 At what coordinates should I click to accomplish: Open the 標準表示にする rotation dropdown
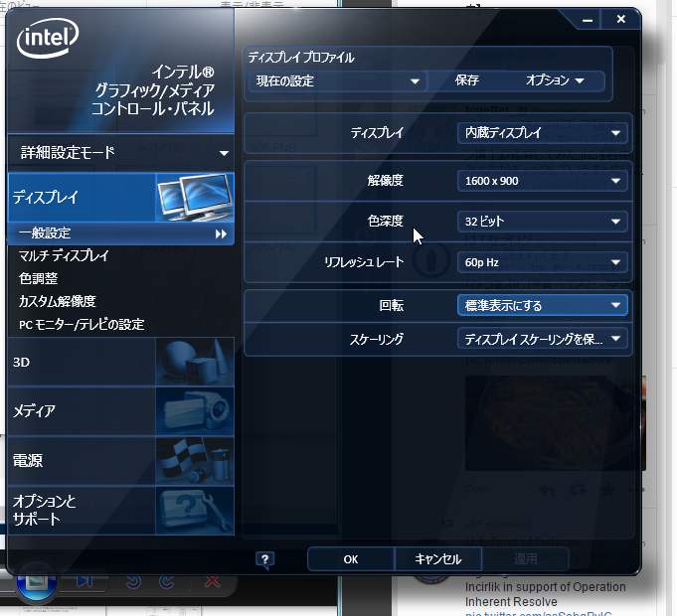(542, 305)
